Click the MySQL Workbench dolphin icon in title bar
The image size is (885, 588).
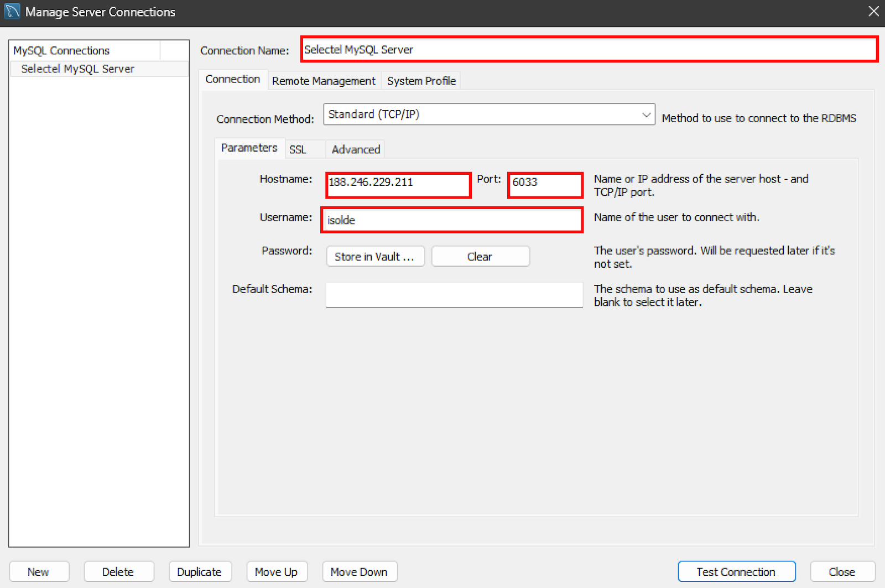12,11
